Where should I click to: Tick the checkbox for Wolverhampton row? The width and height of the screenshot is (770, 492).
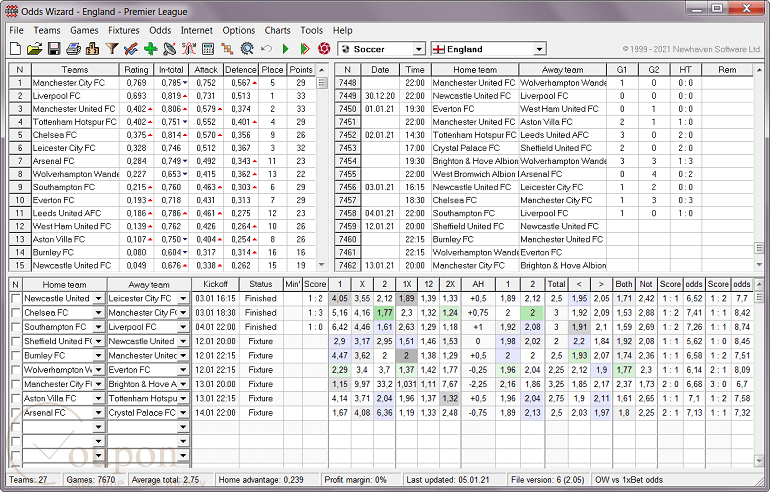(16, 370)
